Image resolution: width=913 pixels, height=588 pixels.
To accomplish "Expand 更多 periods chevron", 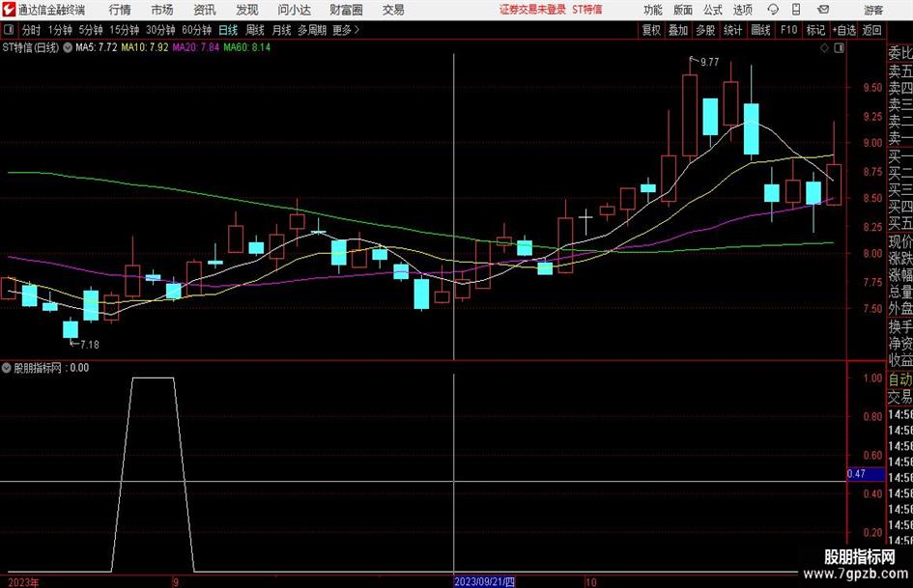I will coord(357,30).
